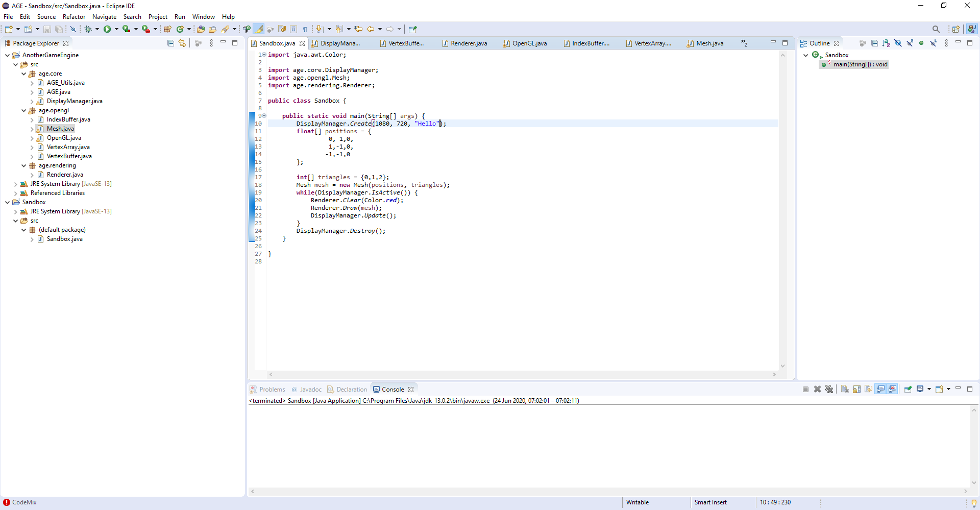This screenshot has height=510, width=980.
Task: Select Renderer.java in Package Explorer tree
Action: (65, 175)
